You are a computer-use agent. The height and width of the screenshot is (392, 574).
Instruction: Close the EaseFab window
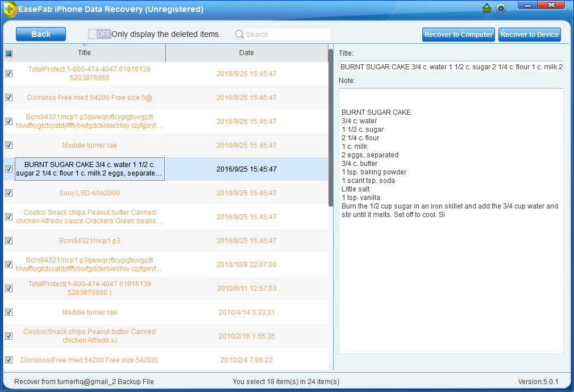coord(551,5)
